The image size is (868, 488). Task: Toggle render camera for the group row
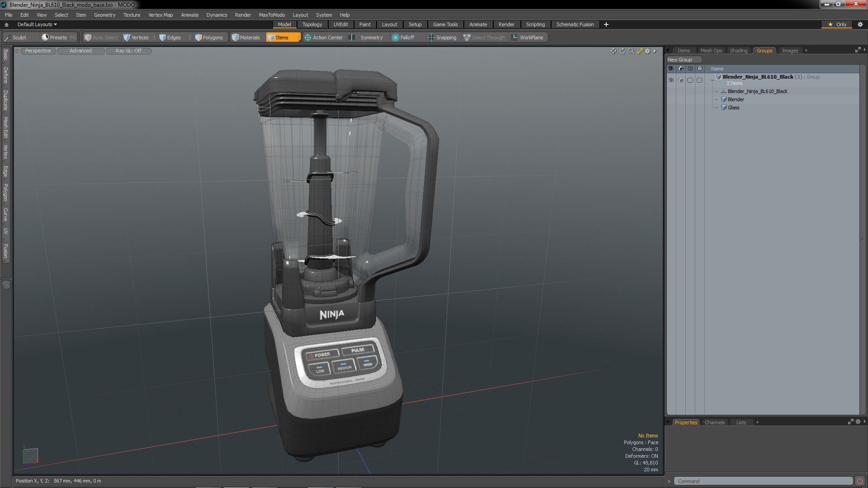tap(681, 80)
